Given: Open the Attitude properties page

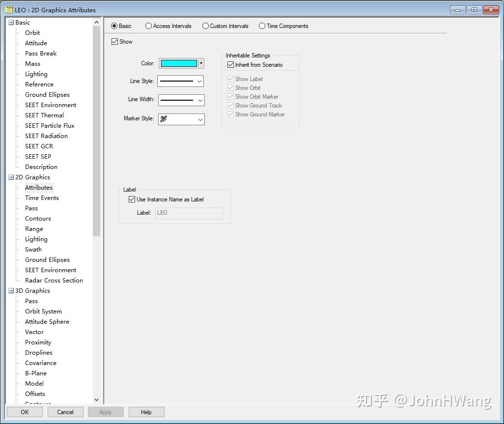Looking at the screenshot, I should (x=36, y=43).
